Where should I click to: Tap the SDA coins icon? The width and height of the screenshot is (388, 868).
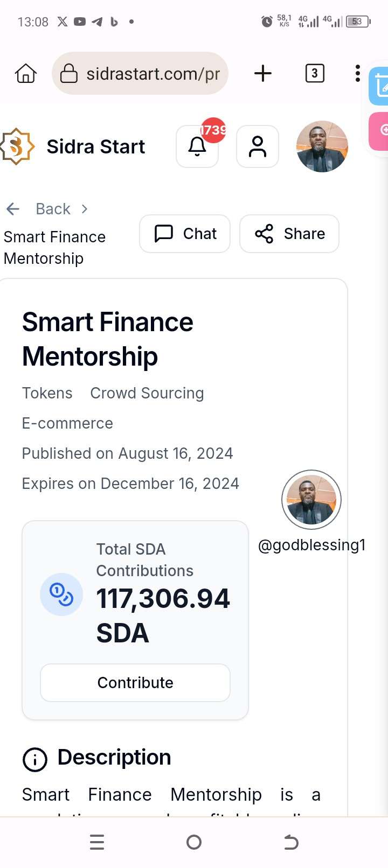click(x=61, y=594)
